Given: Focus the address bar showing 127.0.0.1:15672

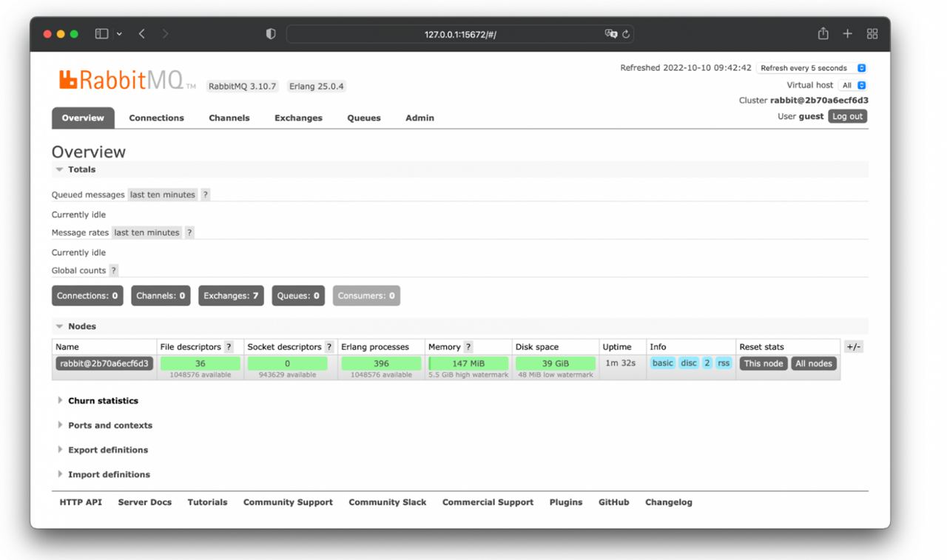Looking at the screenshot, I should coord(460,34).
